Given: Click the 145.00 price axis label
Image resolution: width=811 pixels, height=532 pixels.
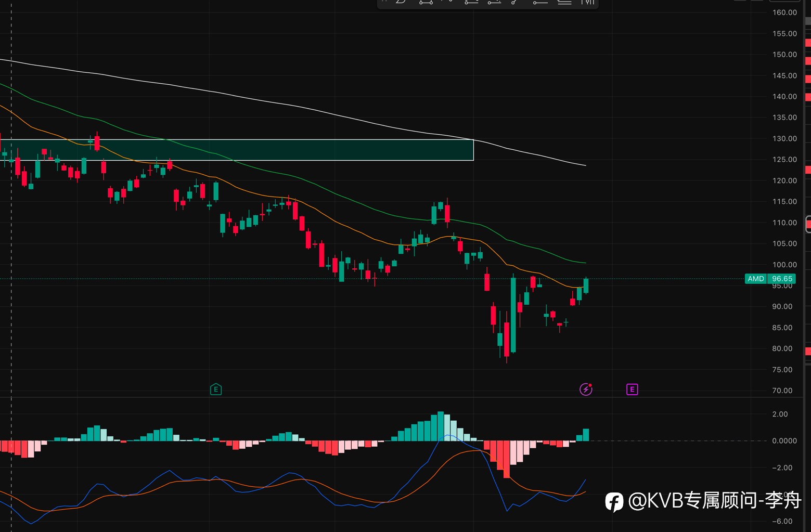Looking at the screenshot, I should [784, 75].
